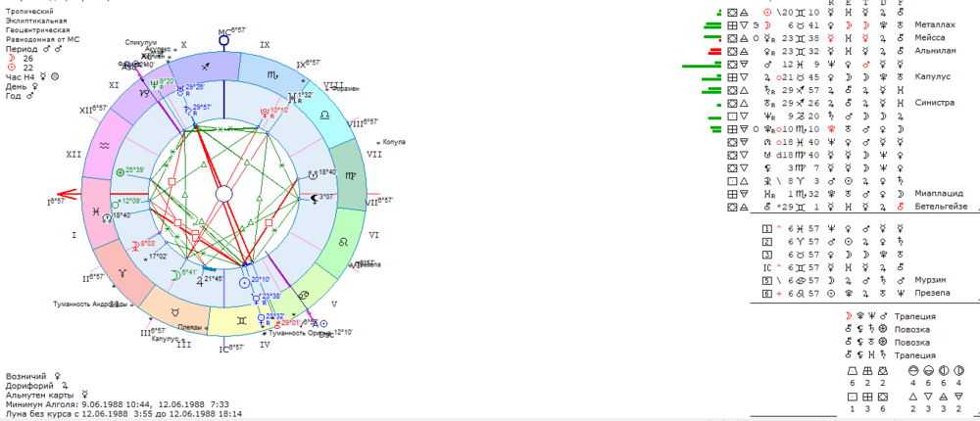This screenshot has width=980, height=421.
Task: Click the red Ascendant arrow at house I
Action: click(68, 194)
